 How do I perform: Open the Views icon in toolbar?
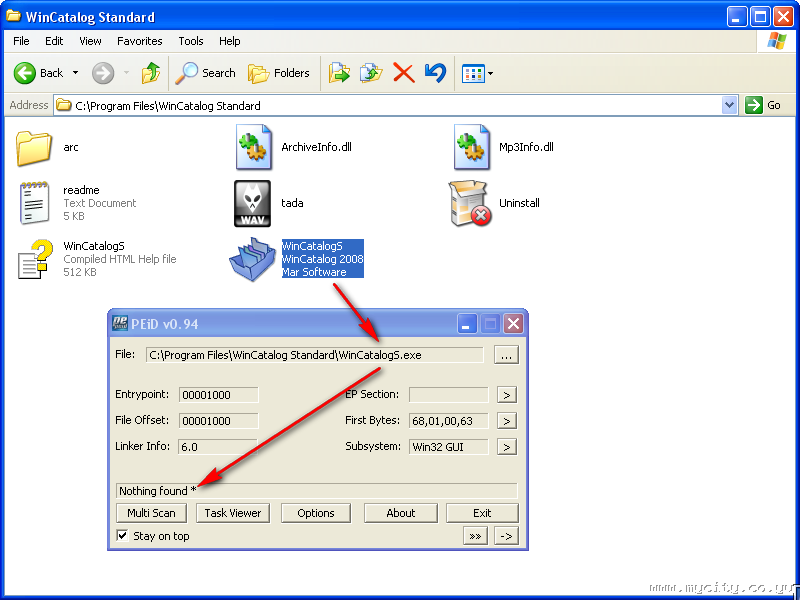point(472,73)
